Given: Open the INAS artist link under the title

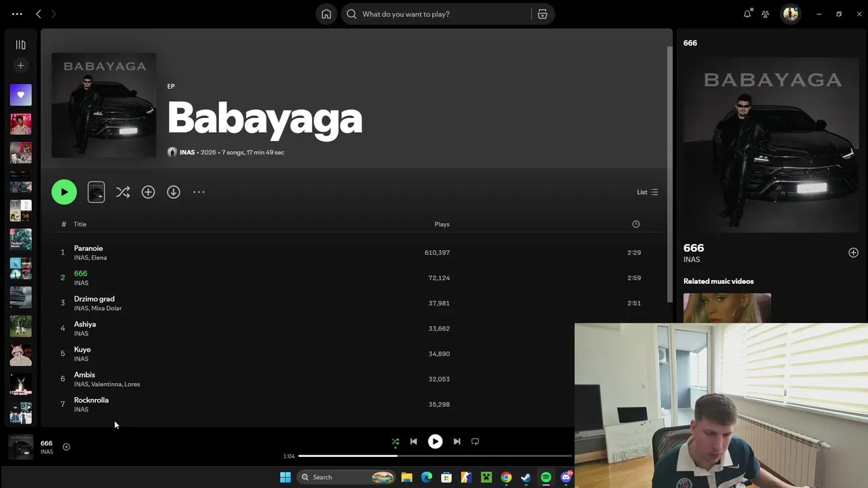Looking at the screenshot, I should coord(187,152).
